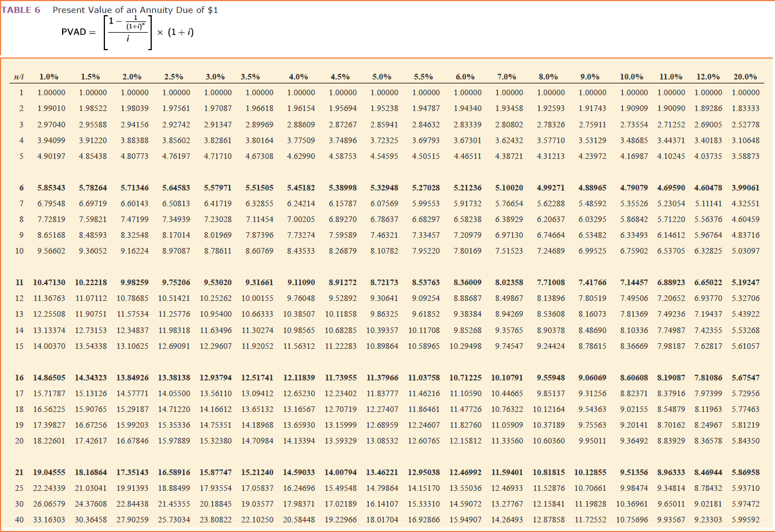Select the value 5.85343 for period 6
Image resolution: width=775 pixels, height=532 pixels.
[51, 188]
